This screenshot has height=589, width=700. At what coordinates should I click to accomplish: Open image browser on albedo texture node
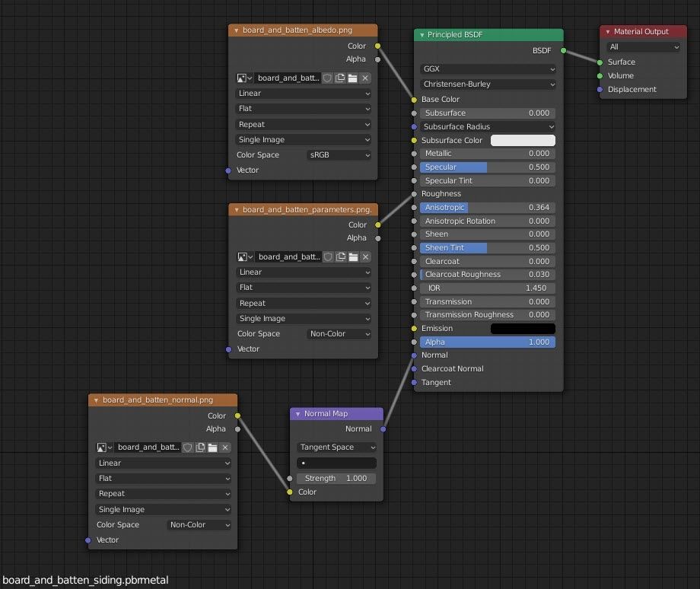tap(244, 78)
